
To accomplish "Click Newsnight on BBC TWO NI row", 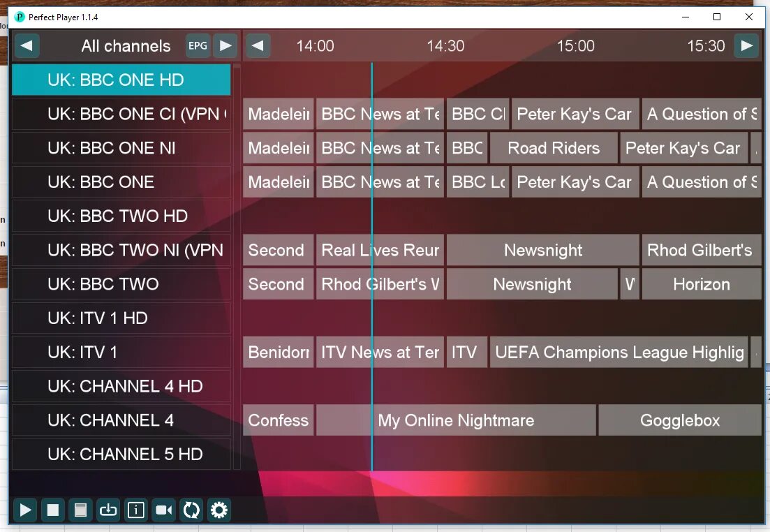I will (x=542, y=250).
